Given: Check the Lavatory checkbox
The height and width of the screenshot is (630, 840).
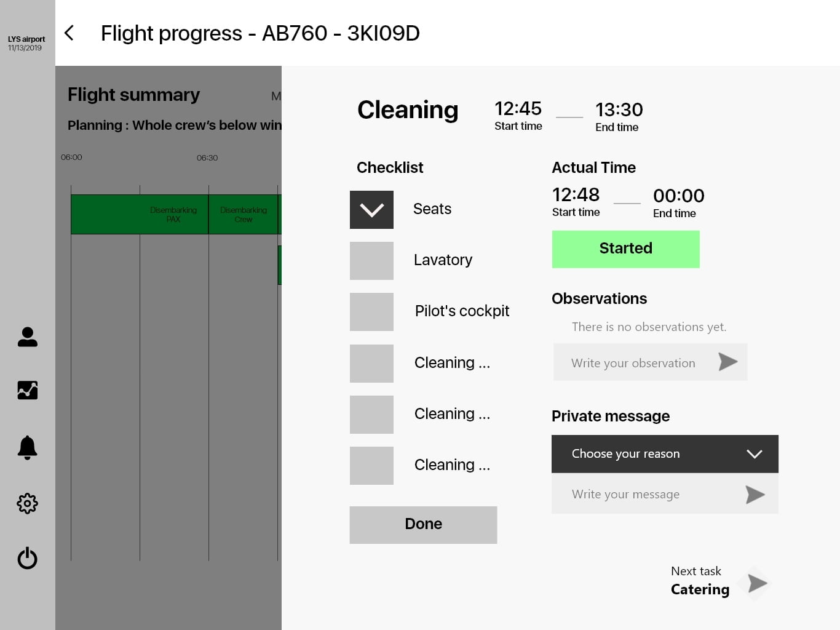Looking at the screenshot, I should (x=371, y=261).
